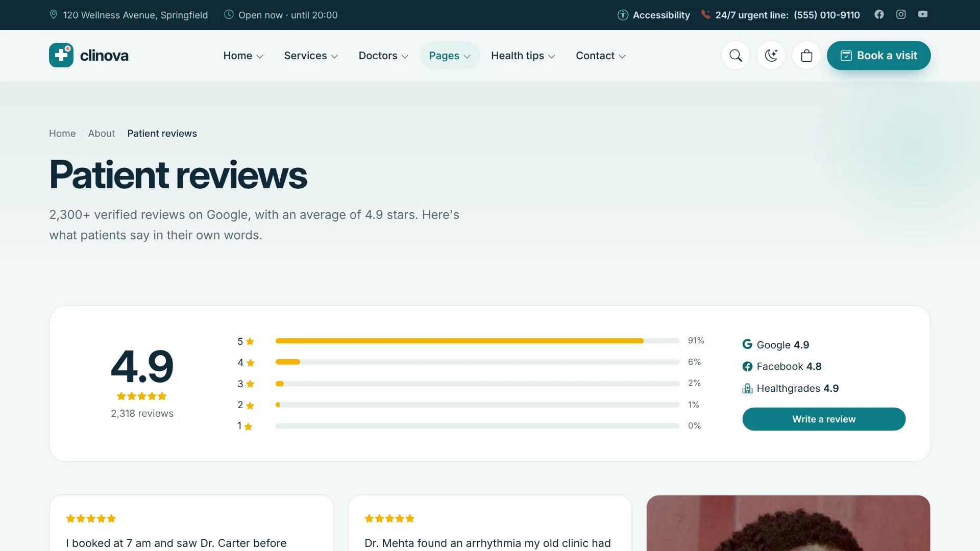This screenshot has width=980, height=551.
Task: Click the Facebook logo next to 4.8 rating
Action: 747,366
